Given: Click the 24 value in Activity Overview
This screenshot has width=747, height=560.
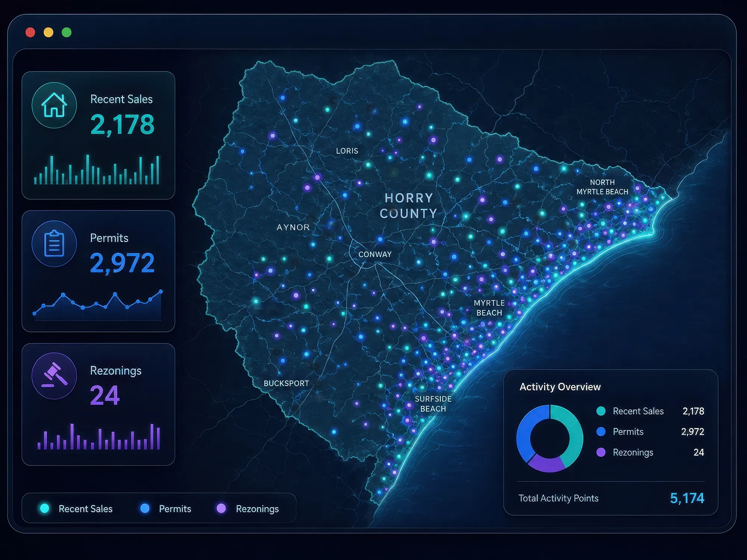Looking at the screenshot, I should coord(698,452).
